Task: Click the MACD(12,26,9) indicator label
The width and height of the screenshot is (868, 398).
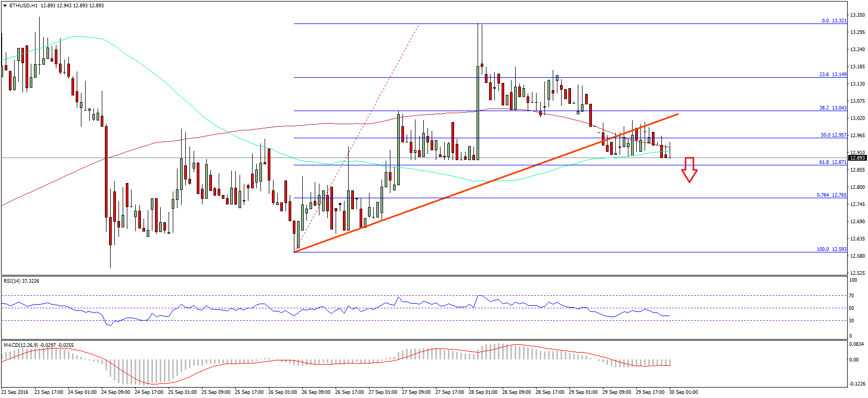Action: [39, 345]
